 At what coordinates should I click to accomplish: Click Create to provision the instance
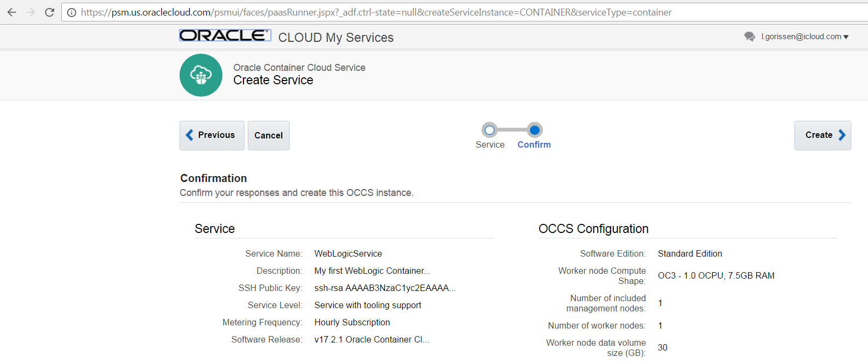click(822, 135)
